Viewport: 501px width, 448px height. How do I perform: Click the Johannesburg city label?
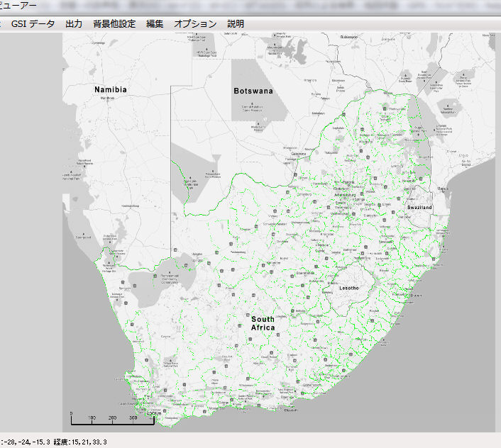click(343, 195)
